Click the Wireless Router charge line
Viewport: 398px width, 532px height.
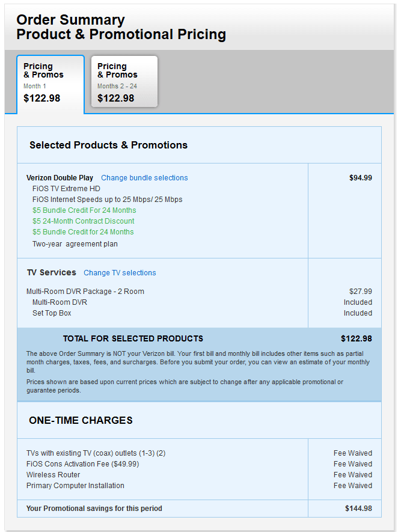(x=53, y=475)
